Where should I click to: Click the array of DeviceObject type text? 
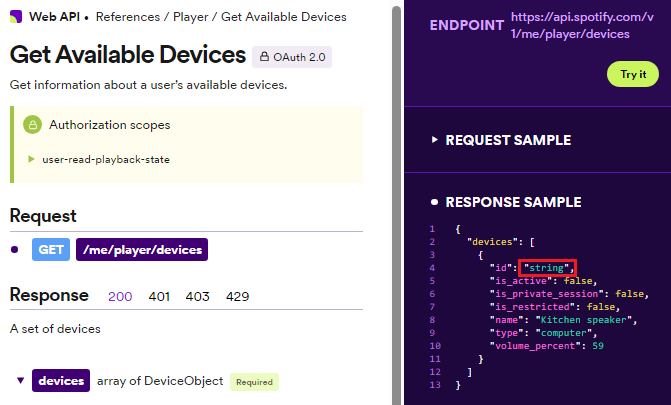point(160,381)
